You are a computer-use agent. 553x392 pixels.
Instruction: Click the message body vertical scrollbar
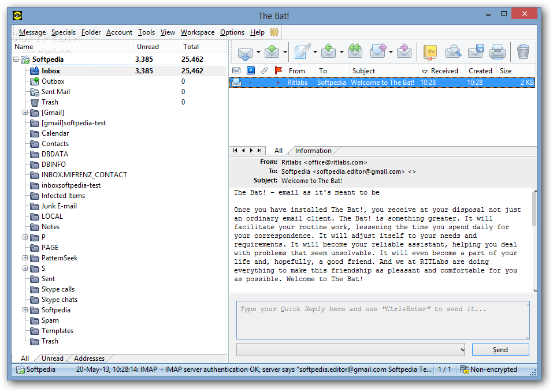535,240
